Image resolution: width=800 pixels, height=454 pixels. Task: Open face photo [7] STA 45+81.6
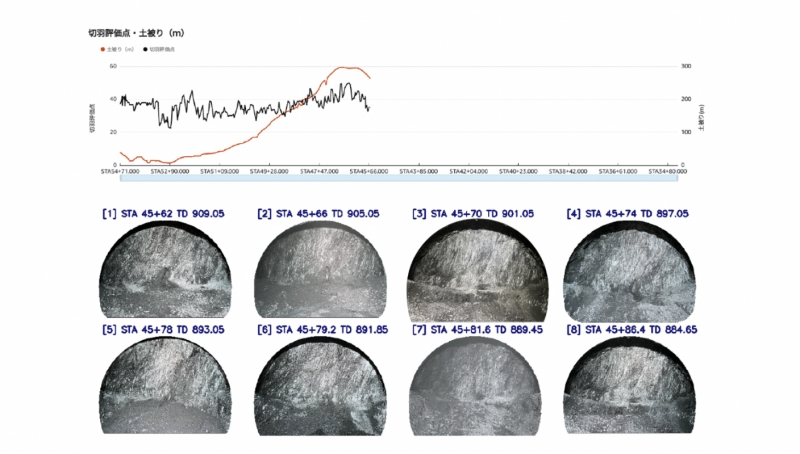coord(476,386)
